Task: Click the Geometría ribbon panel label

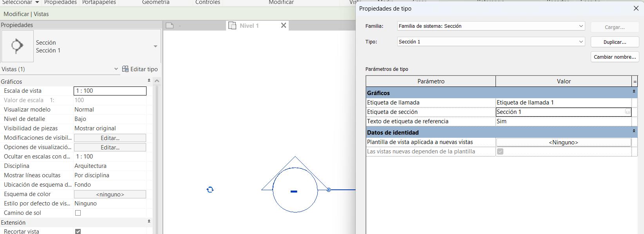Action: coord(156,2)
